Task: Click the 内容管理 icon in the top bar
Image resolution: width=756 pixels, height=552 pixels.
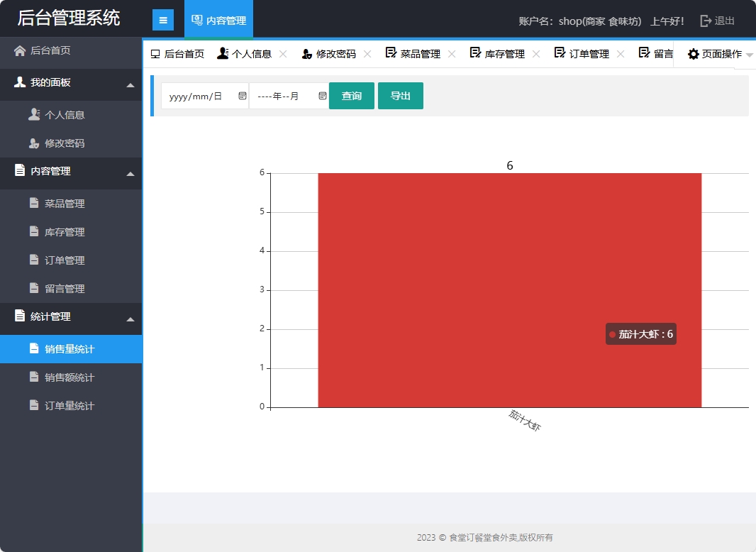Action: (196, 20)
